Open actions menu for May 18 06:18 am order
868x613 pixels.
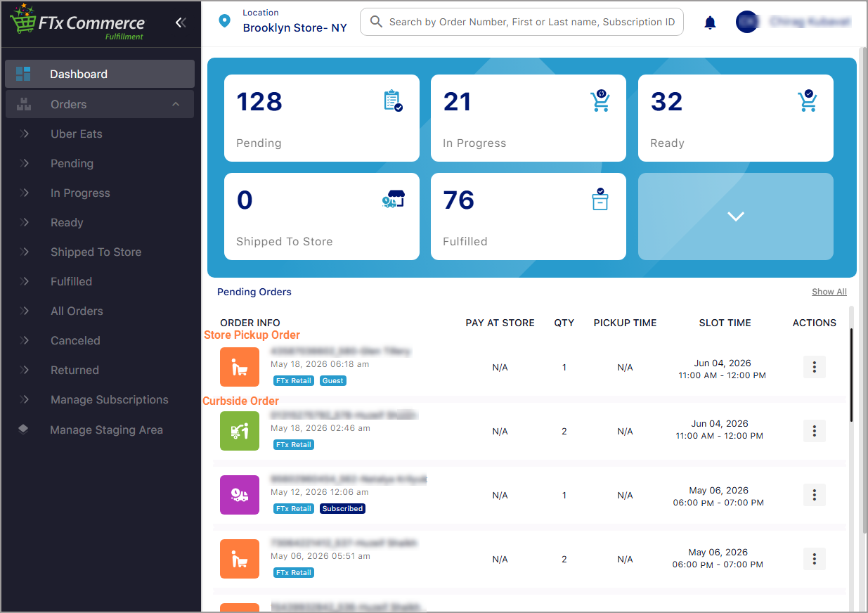[815, 367]
